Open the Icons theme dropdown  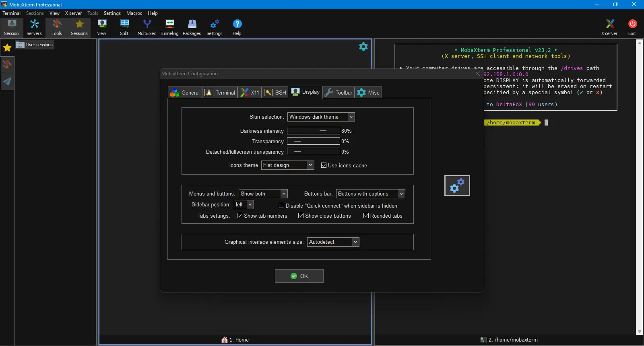(x=288, y=165)
